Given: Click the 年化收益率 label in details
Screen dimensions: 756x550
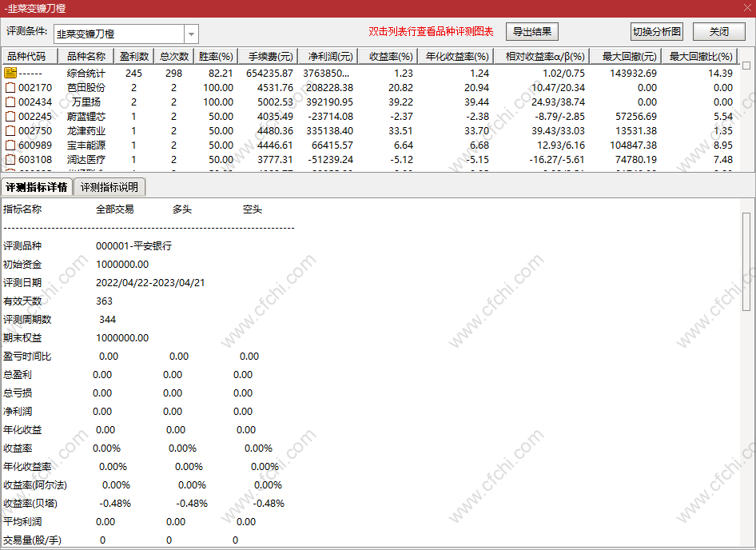Looking at the screenshot, I should pyautogui.click(x=27, y=467).
